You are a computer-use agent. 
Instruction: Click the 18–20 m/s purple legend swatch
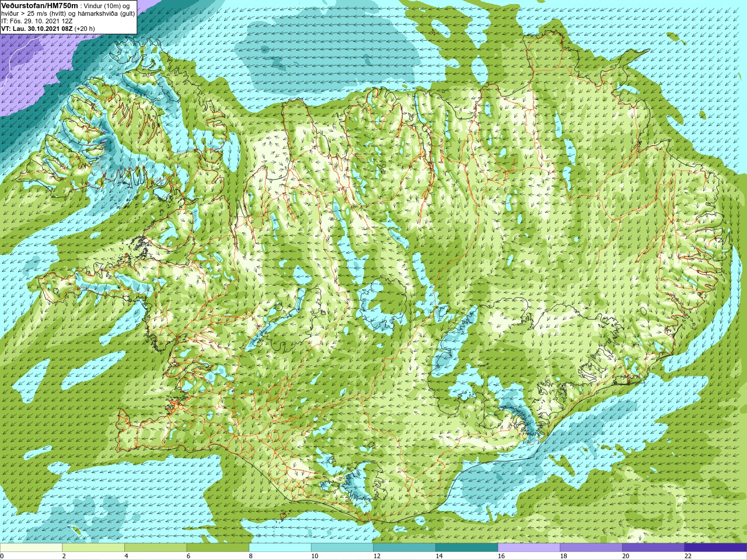coord(591,548)
